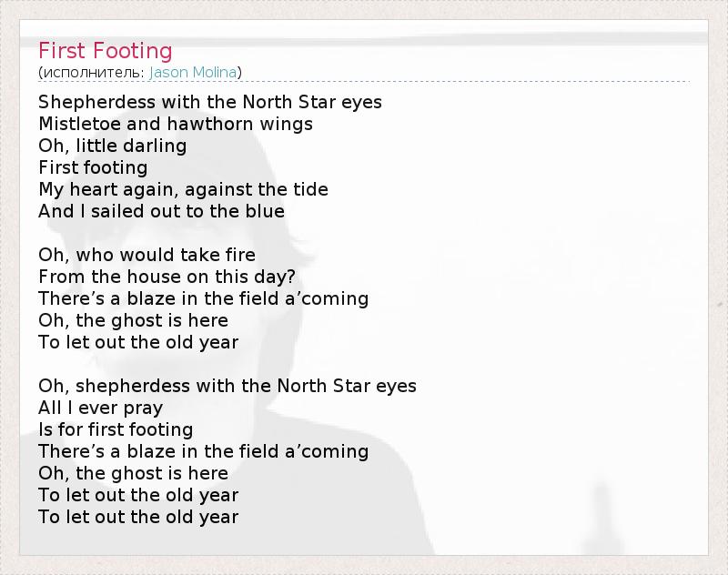Click the last line of the second verse
Viewport: 728px width, 575px height.
pos(138,342)
